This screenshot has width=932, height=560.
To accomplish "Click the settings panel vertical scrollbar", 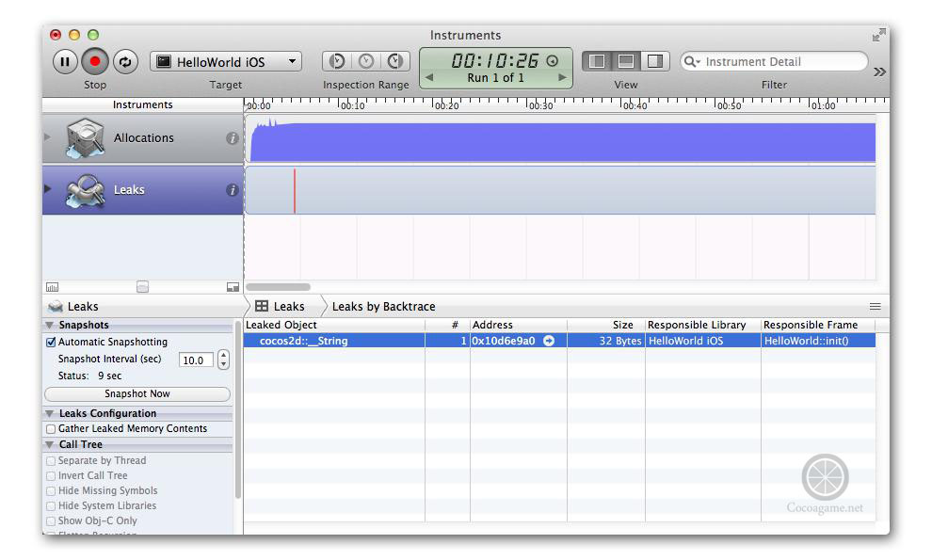I will click(238, 410).
